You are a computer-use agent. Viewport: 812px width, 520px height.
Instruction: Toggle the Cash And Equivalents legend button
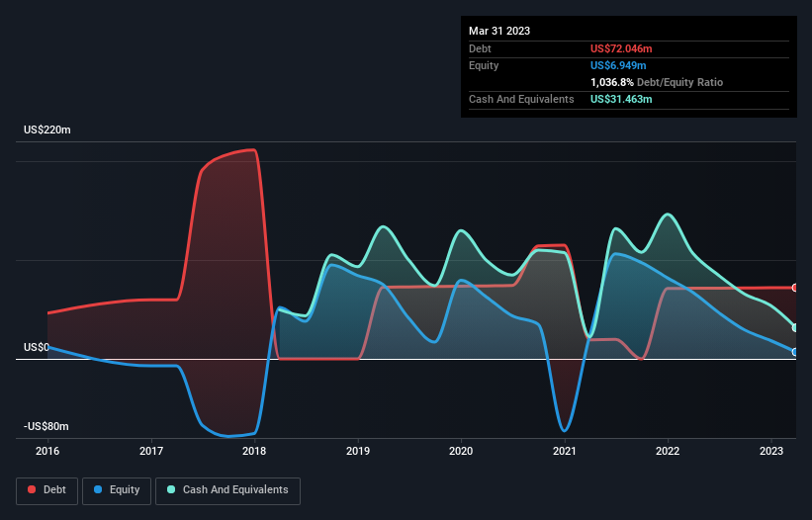point(227,490)
